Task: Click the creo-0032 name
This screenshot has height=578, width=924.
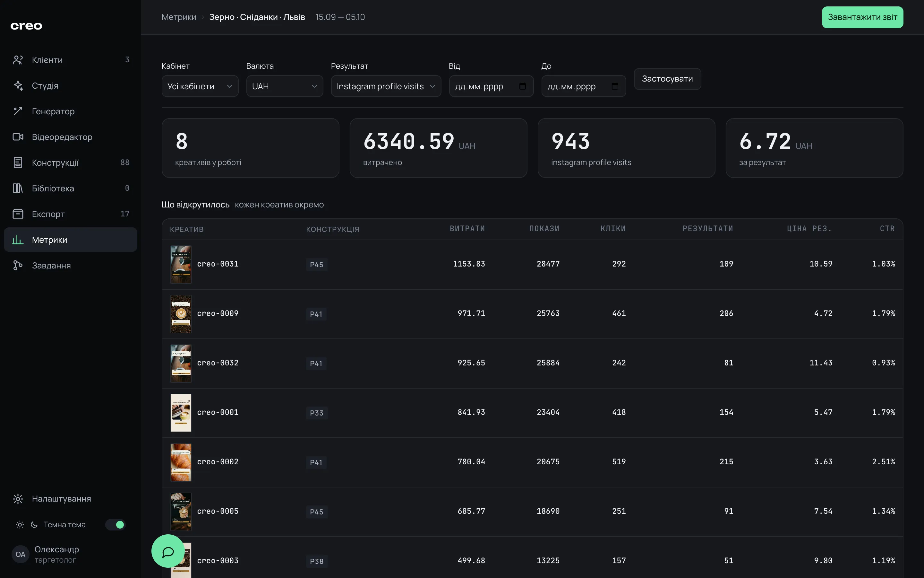Action: point(218,363)
